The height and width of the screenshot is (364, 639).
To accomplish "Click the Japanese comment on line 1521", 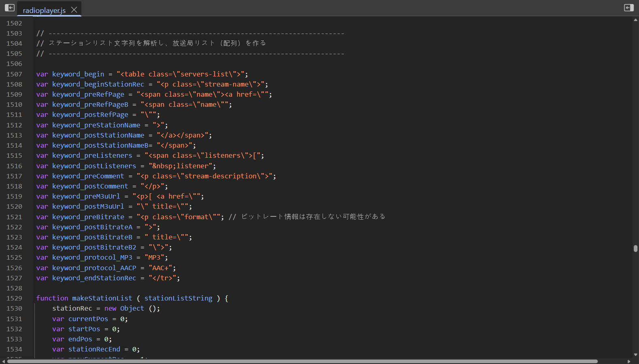I will point(307,217).
